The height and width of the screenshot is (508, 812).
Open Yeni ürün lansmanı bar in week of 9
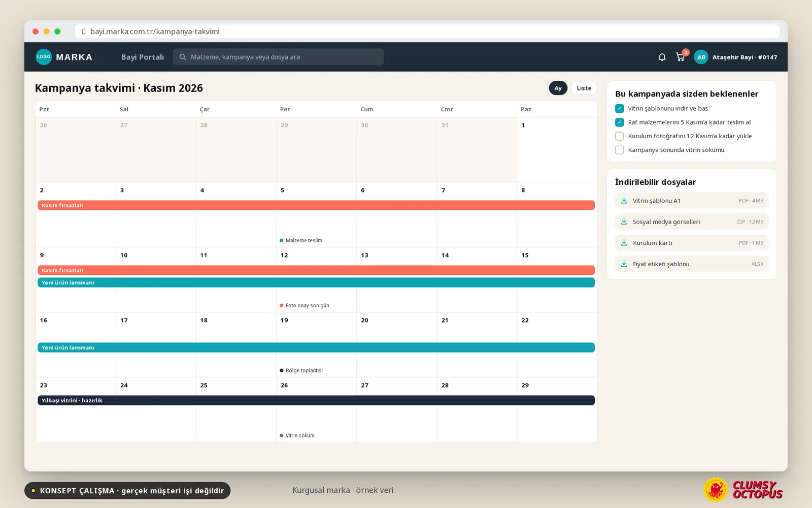(316, 282)
